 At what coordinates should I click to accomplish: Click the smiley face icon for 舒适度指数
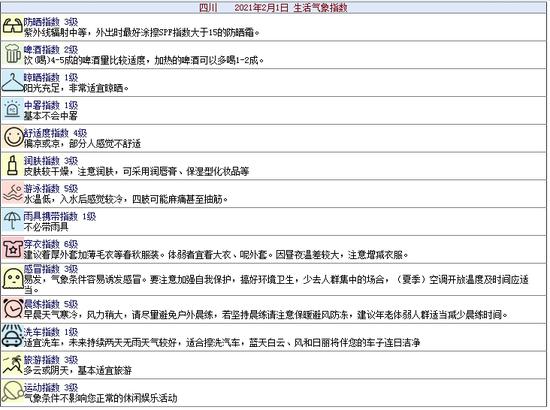13,138
